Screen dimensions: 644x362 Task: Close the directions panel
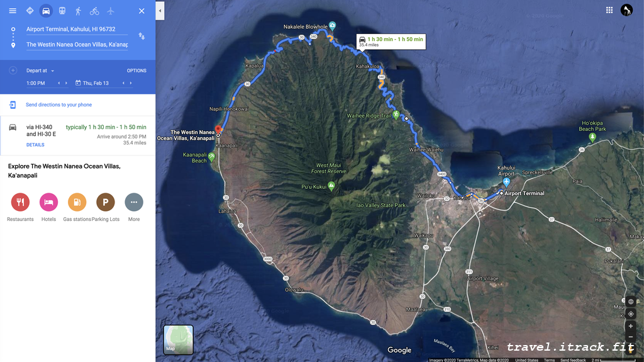tap(142, 11)
